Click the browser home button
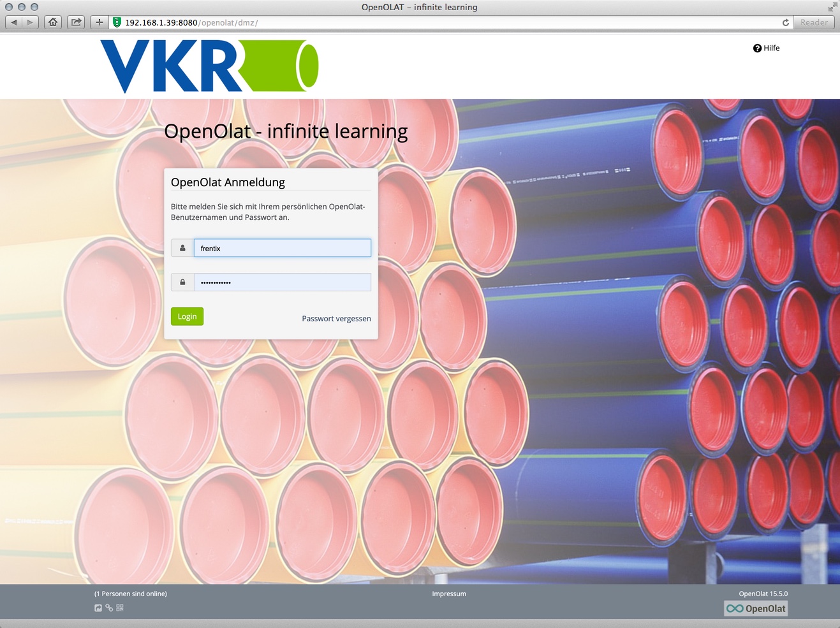The width and height of the screenshot is (840, 628). [53, 22]
